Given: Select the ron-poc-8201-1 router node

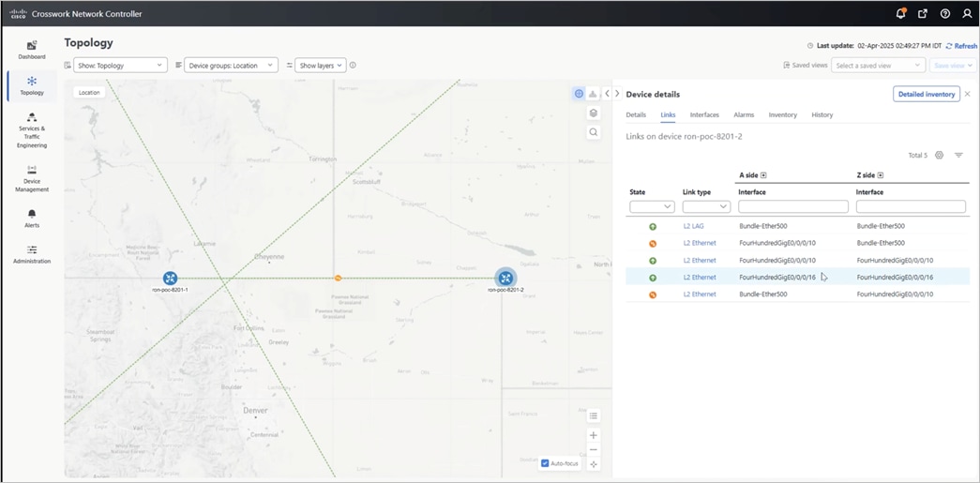Looking at the screenshot, I should pyautogui.click(x=170, y=279).
